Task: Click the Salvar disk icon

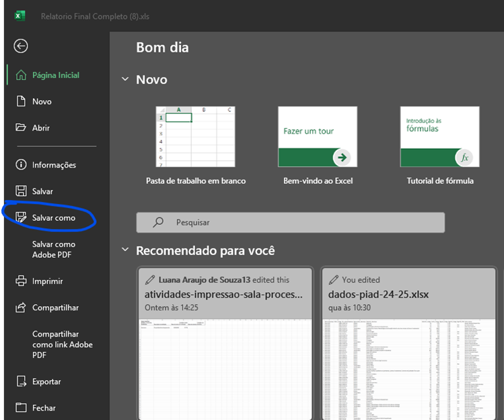Action: (x=21, y=191)
